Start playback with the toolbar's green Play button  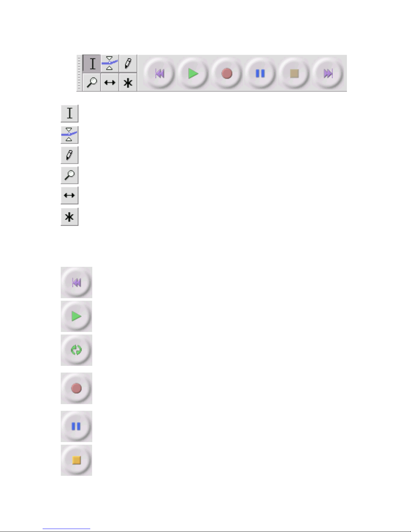[193, 73]
